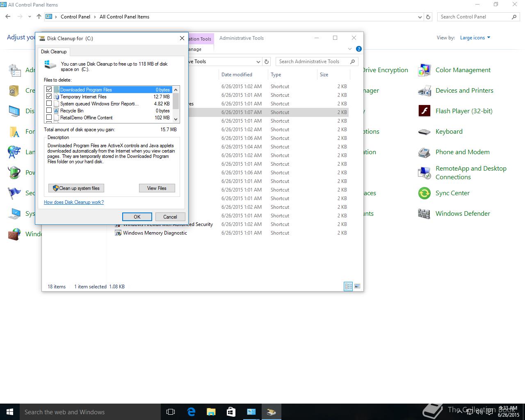Open the Manage ribbon tab
Viewport: 525px width, 420px height.
(194, 49)
